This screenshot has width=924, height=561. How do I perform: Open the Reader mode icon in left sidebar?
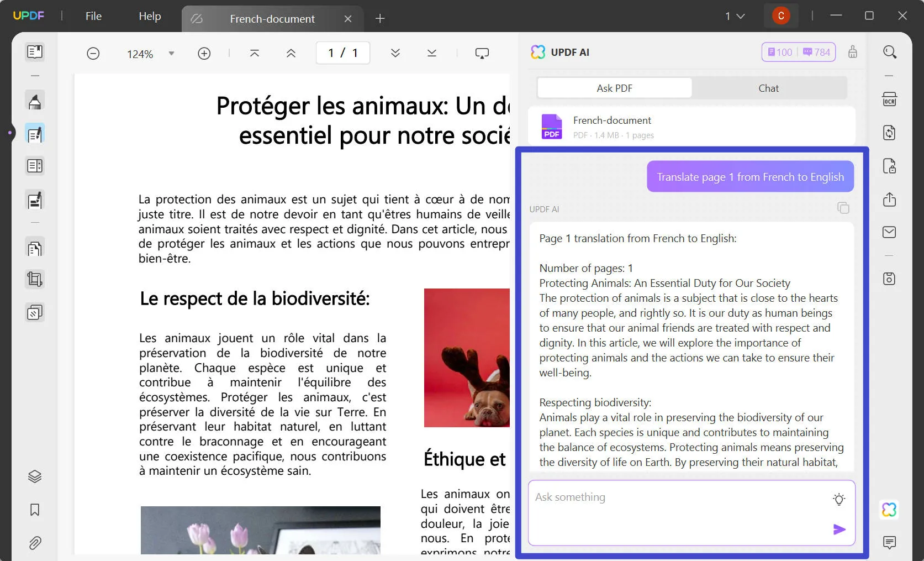click(x=35, y=52)
